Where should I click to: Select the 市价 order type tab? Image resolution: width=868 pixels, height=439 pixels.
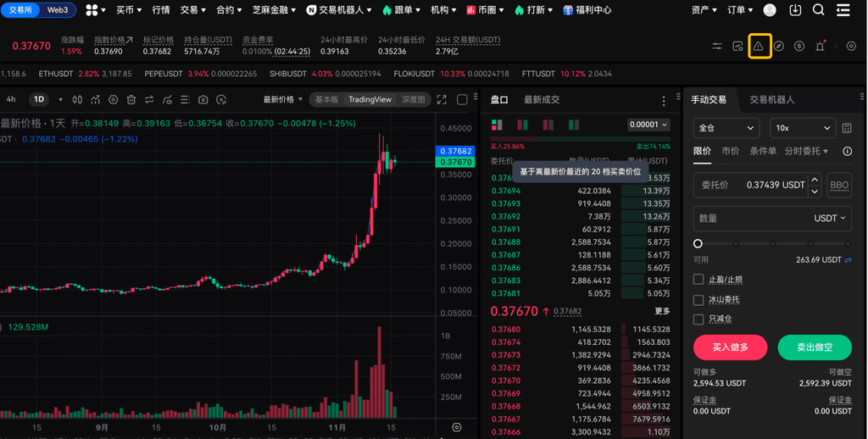pos(730,151)
